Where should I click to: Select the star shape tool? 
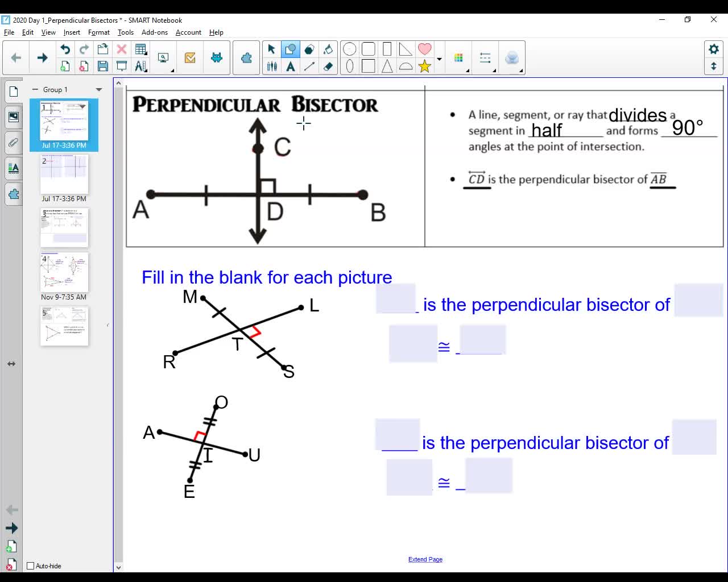(424, 66)
